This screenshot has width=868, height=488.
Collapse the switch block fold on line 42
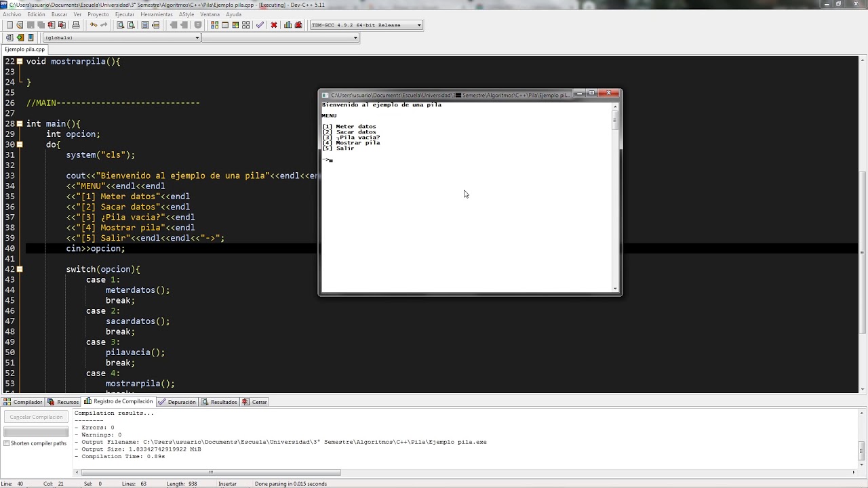tap(20, 269)
